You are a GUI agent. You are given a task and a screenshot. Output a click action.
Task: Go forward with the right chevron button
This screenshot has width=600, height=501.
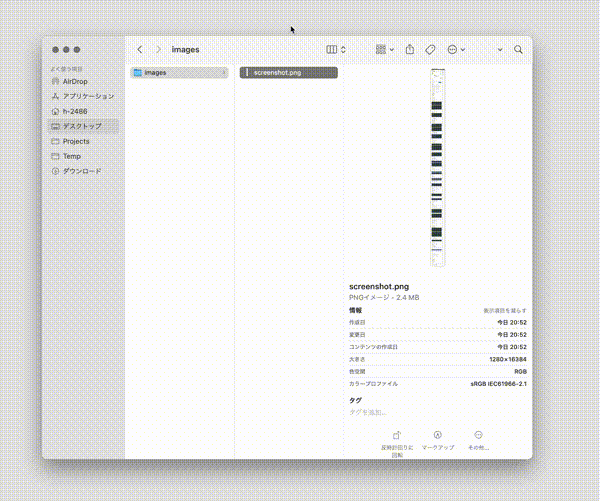tap(158, 49)
